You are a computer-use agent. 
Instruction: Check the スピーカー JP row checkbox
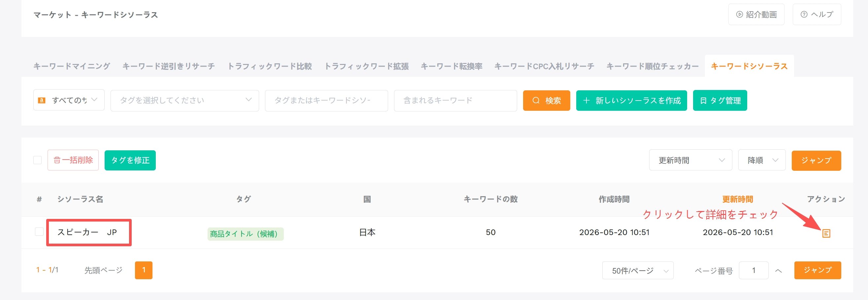pos(39,232)
